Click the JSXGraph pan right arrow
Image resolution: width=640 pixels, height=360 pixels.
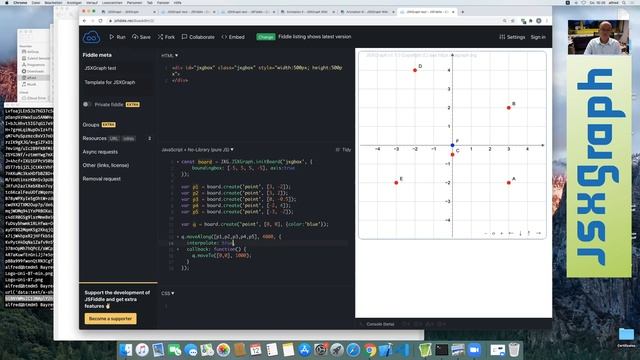[x=538, y=233]
